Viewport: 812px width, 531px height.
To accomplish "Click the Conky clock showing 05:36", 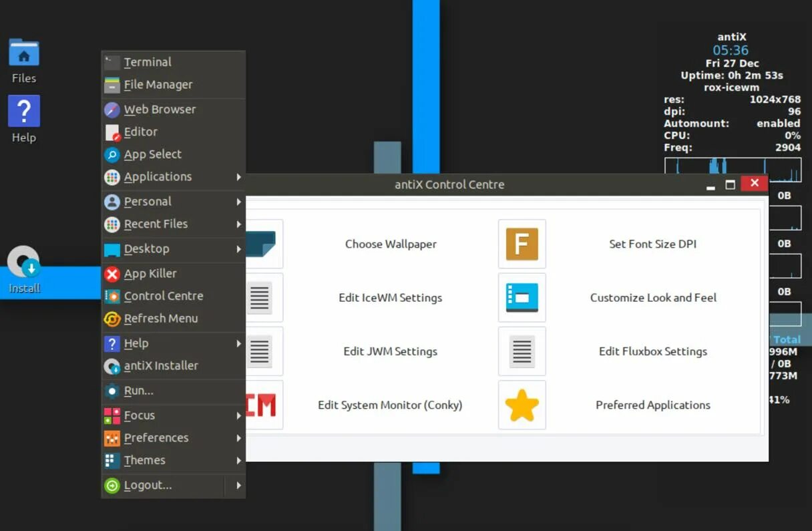I will point(731,50).
